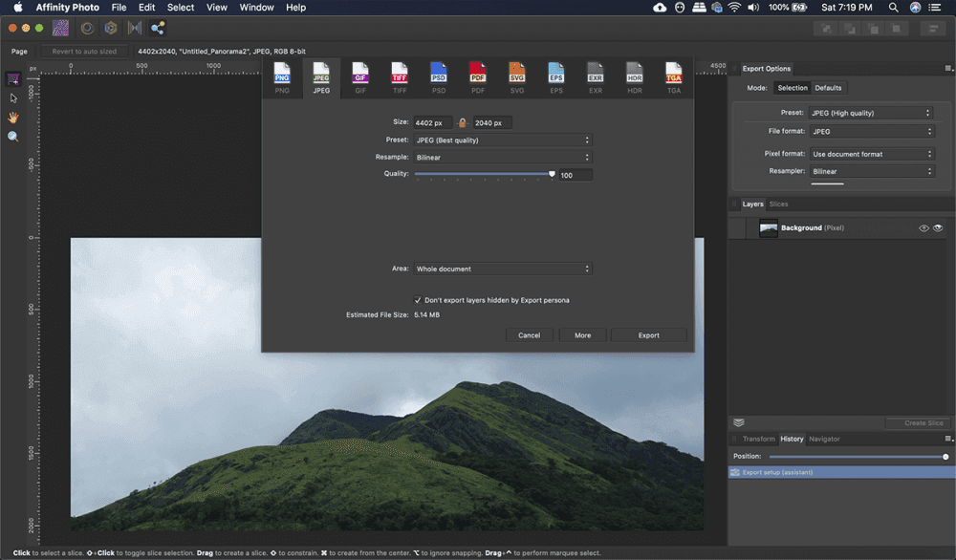Viewport: 956px width, 560px height.
Task: Pick the SVG file format icon
Action: click(x=517, y=77)
